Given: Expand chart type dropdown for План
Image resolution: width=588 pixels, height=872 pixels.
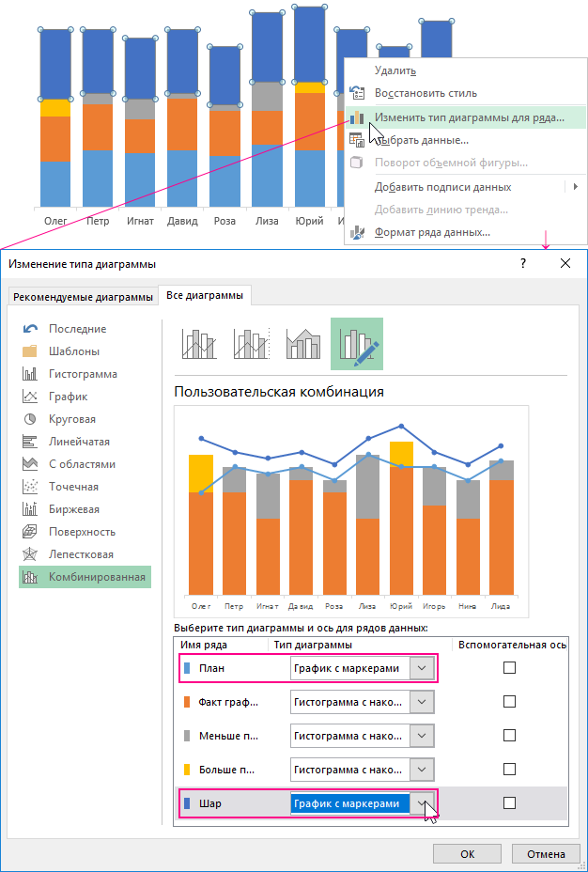Looking at the screenshot, I should (x=423, y=668).
